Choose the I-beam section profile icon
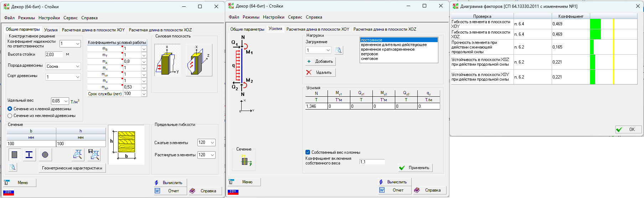The image size is (644, 198). tap(29, 154)
